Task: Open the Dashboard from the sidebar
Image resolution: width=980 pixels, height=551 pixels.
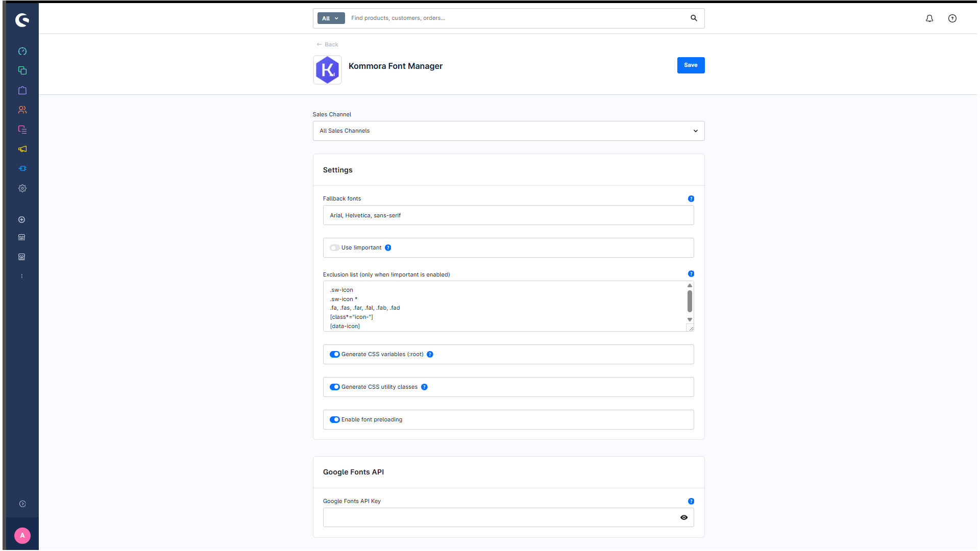Action: pyautogui.click(x=22, y=51)
